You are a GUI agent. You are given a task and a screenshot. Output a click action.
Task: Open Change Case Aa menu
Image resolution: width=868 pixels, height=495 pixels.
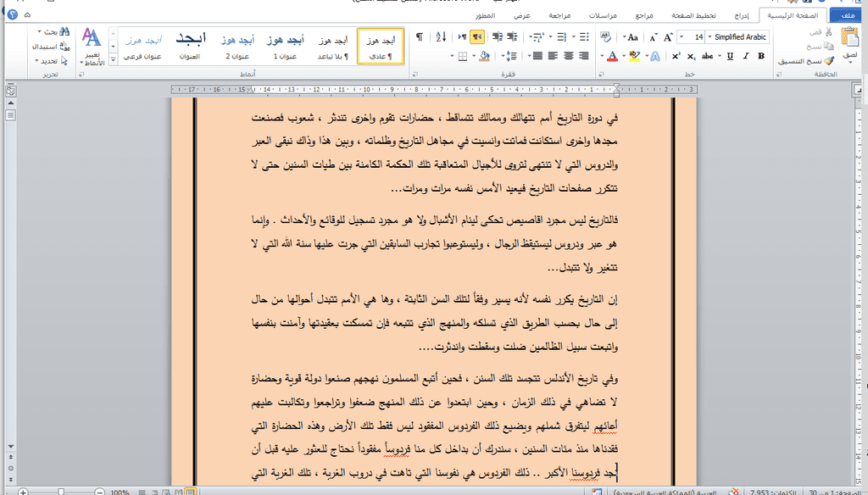[631, 37]
